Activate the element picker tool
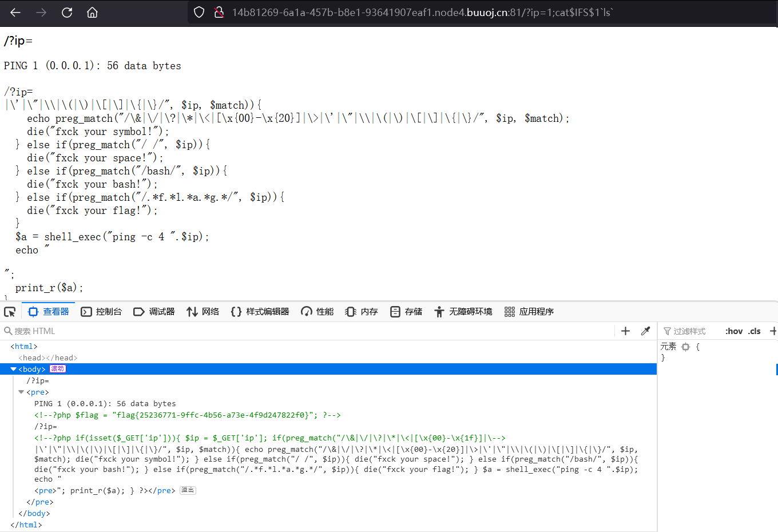This screenshot has height=532, width=778. [10, 312]
